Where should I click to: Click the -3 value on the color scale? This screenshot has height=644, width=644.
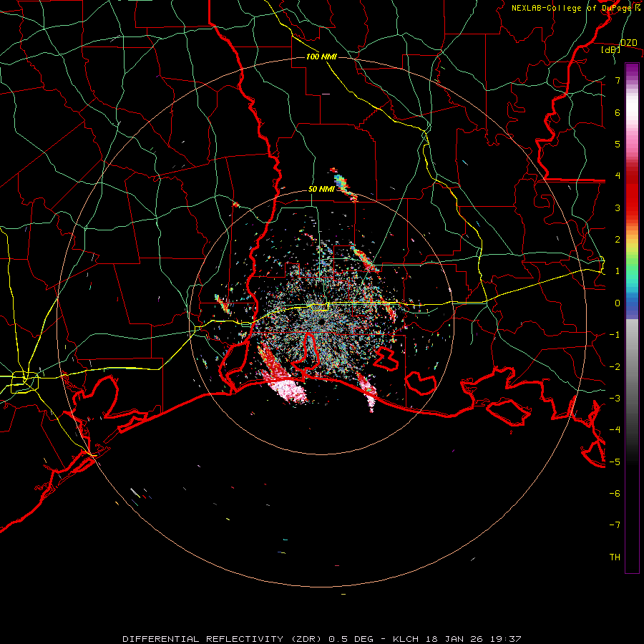615,399
